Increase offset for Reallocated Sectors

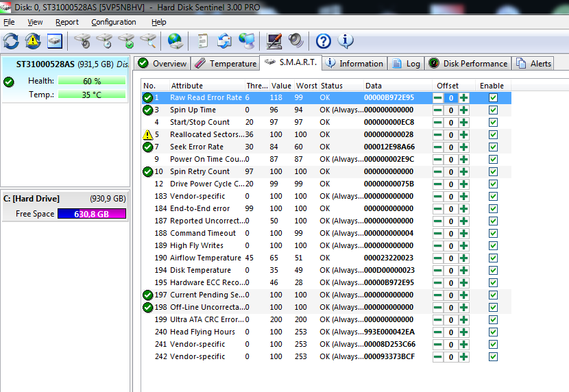coord(463,135)
